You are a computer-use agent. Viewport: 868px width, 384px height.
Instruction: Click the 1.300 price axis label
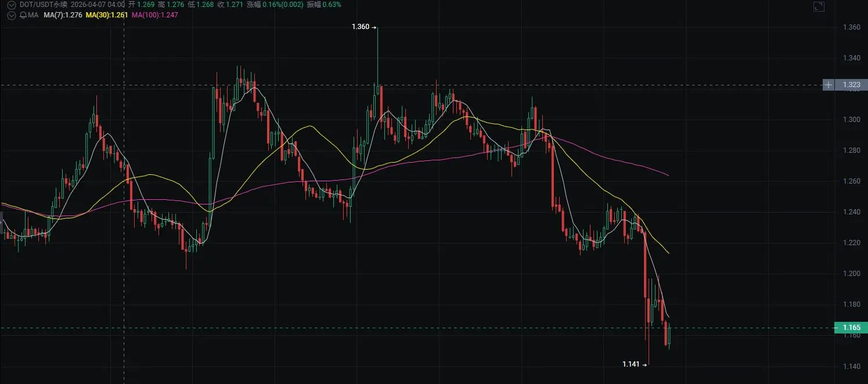coord(851,120)
